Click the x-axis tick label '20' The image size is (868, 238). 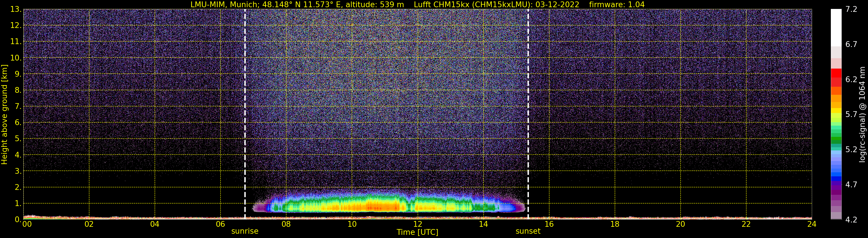click(x=680, y=224)
